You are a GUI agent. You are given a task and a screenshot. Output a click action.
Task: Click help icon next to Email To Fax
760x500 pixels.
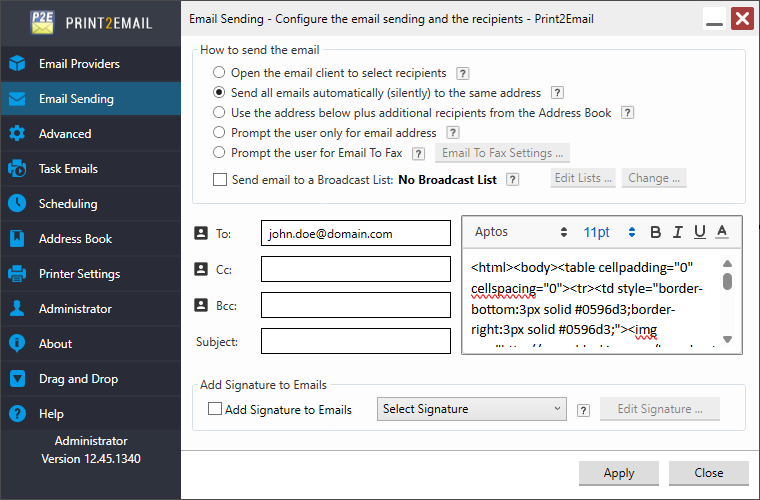pos(418,153)
